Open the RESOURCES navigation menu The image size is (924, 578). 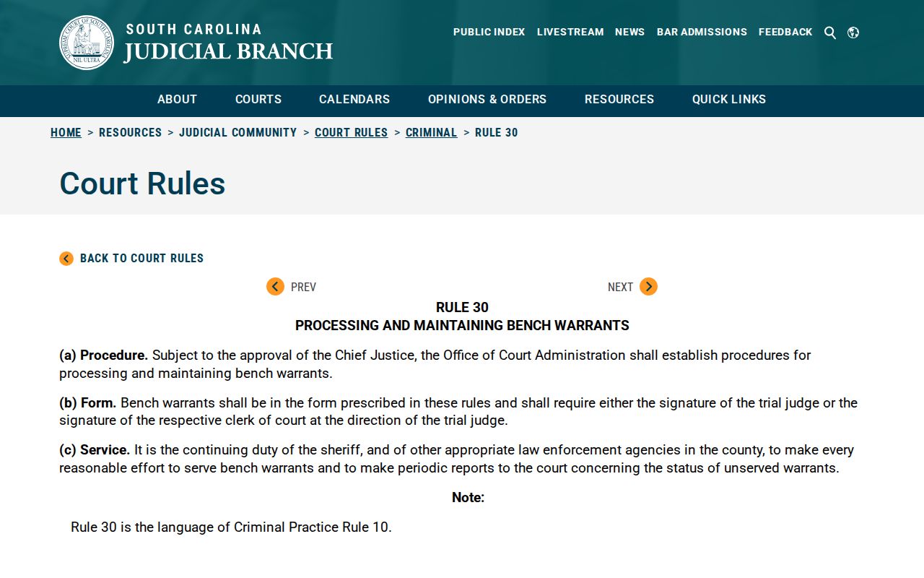coord(619,100)
